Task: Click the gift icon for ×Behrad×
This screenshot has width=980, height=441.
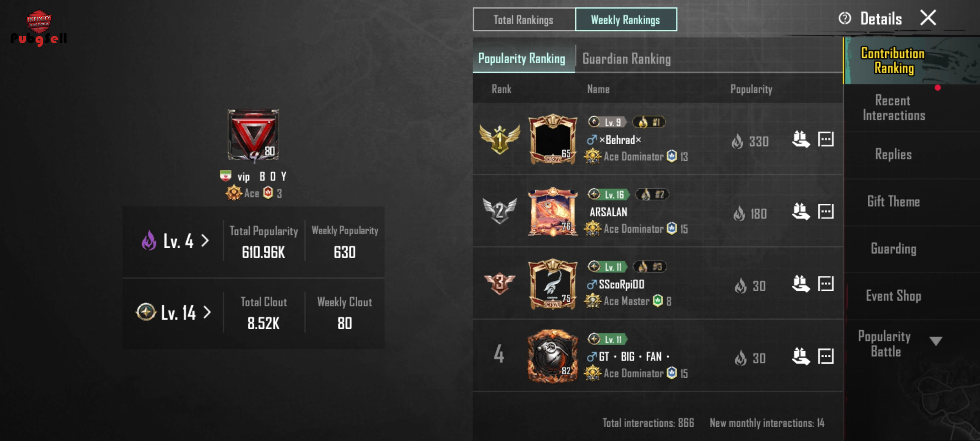Action: [x=801, y=139]
